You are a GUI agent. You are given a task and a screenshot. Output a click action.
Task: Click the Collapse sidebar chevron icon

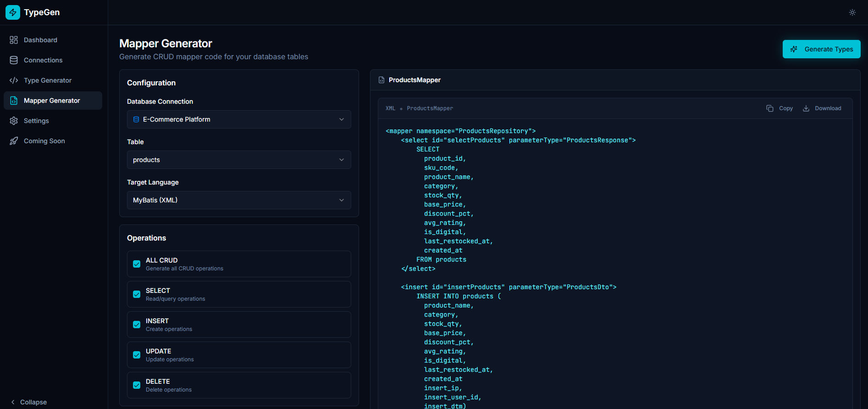tap(13, 402)
